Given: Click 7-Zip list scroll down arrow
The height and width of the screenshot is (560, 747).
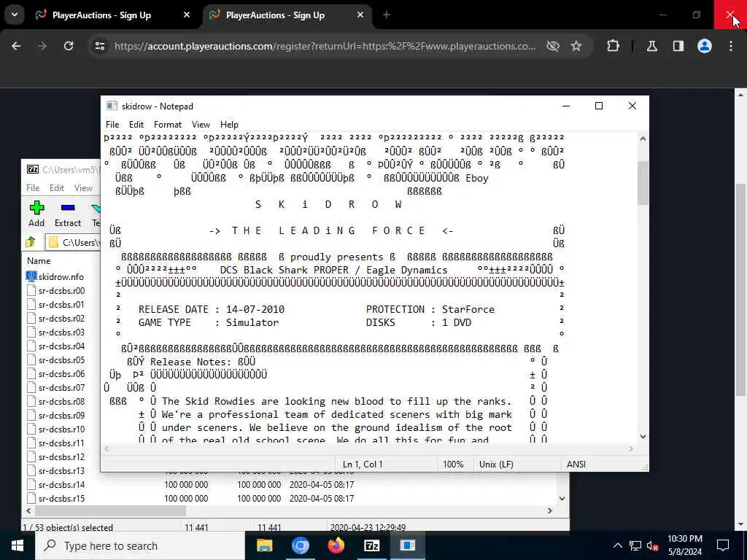Looking at the screenshot, I should tap(562, 499).
